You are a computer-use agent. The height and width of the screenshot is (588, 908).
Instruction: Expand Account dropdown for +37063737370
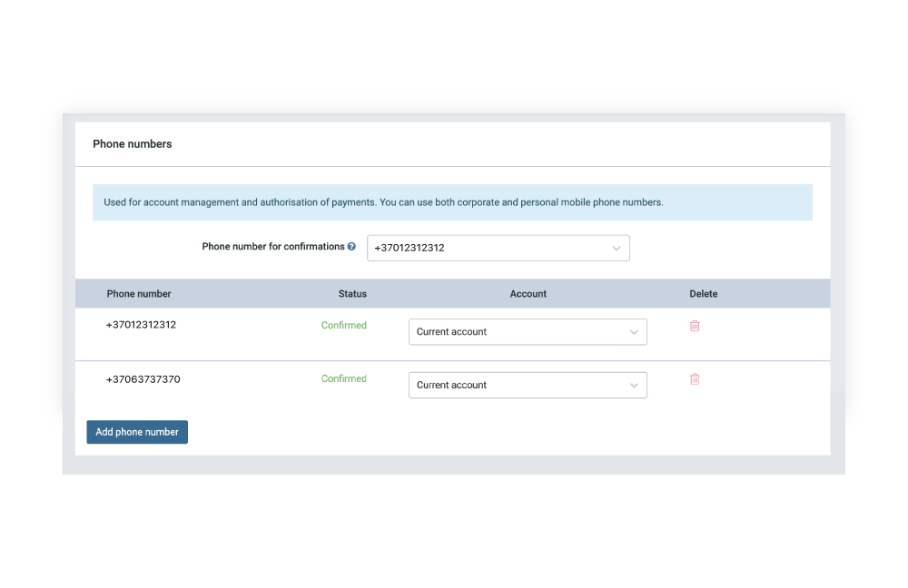pyautogui.click(x=527, y=386)
